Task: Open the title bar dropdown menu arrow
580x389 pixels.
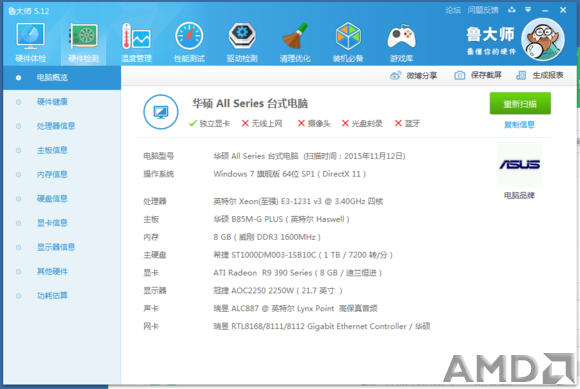Action: pyautogui.click(x=528, y=10)
